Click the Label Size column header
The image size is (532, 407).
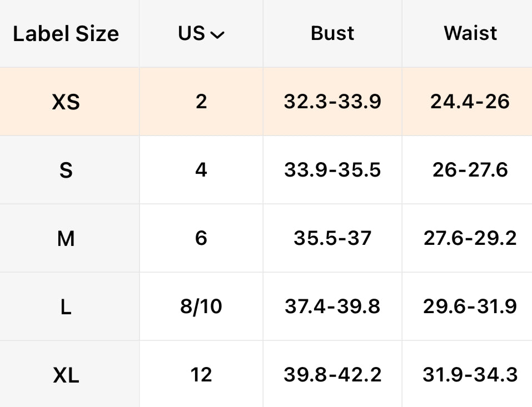[66, 34]
